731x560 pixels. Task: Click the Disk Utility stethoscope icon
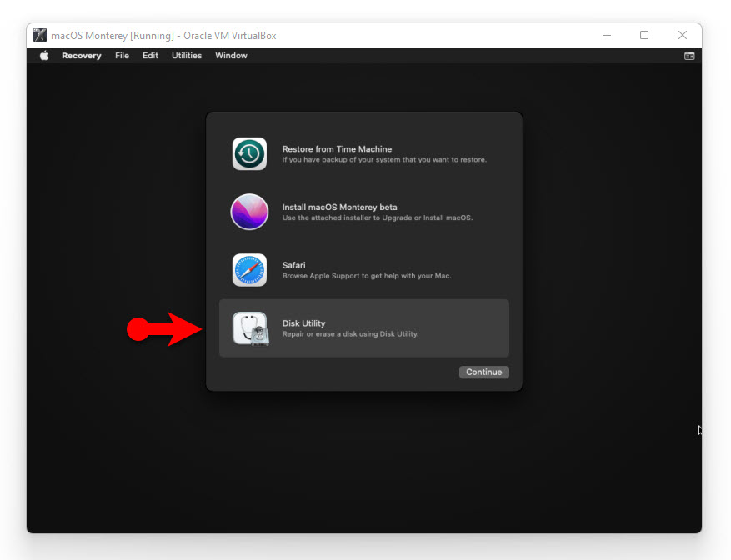tap(251, 328)
